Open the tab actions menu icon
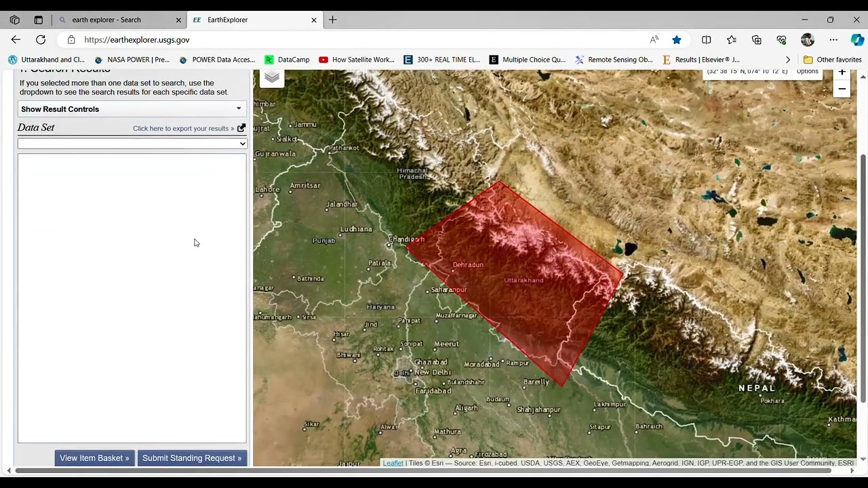 (x=39, y=20)
